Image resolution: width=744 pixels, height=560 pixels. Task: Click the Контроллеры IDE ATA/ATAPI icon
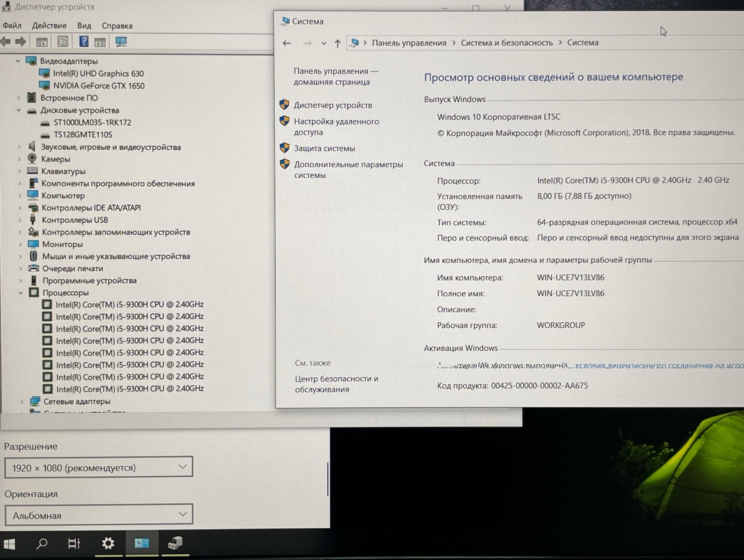[x=33, y=208]
